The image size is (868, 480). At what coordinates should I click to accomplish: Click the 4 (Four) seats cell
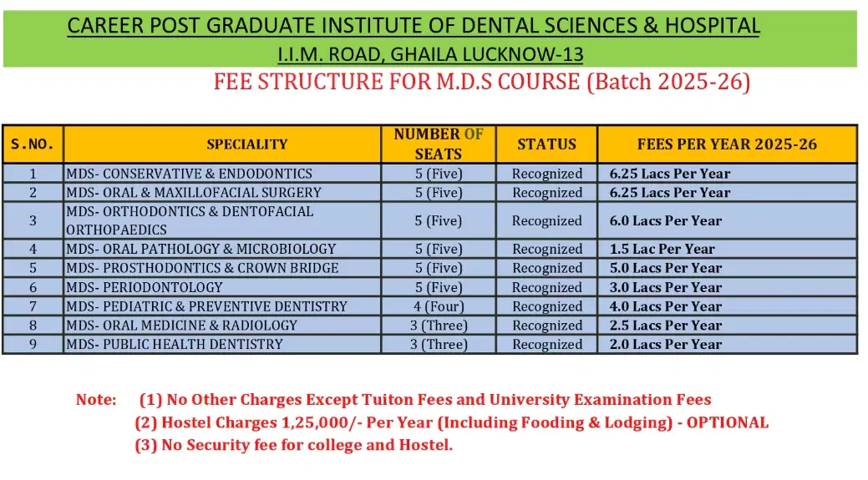click(x=439, y=306)
